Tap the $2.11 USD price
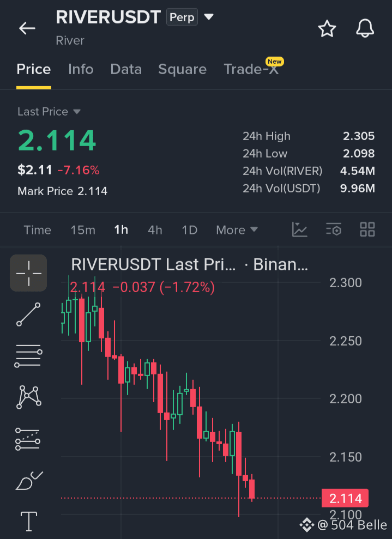Viewport: 392px width, 539px height. tap(35, 170)
